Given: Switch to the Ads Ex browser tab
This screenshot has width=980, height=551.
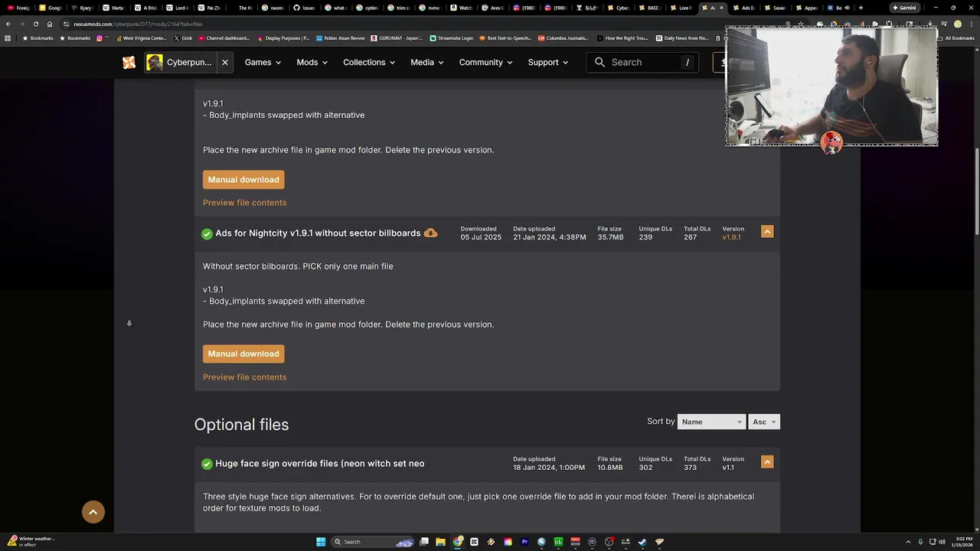Looking at the screenshot, I should point(746,8).
